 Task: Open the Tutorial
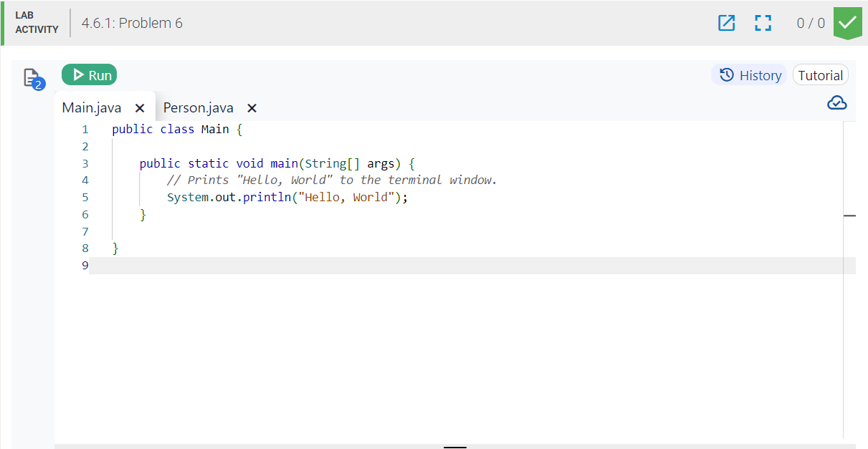tap(820, 74)
